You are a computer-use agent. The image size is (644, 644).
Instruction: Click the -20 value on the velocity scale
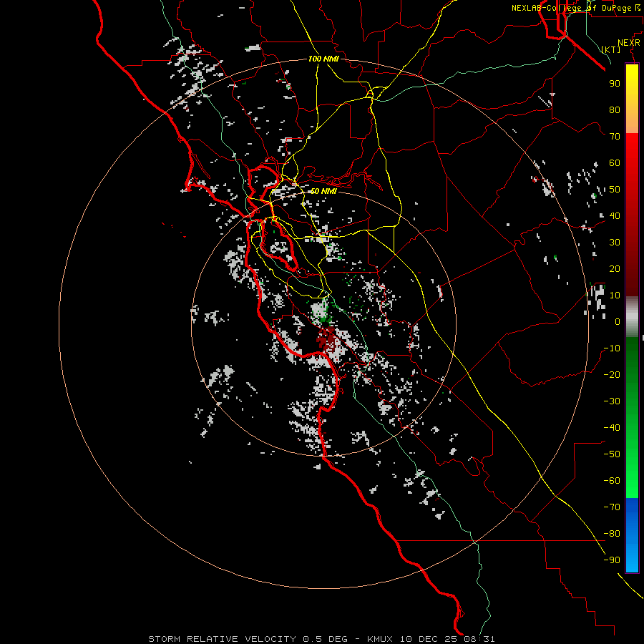coord(612,375)
